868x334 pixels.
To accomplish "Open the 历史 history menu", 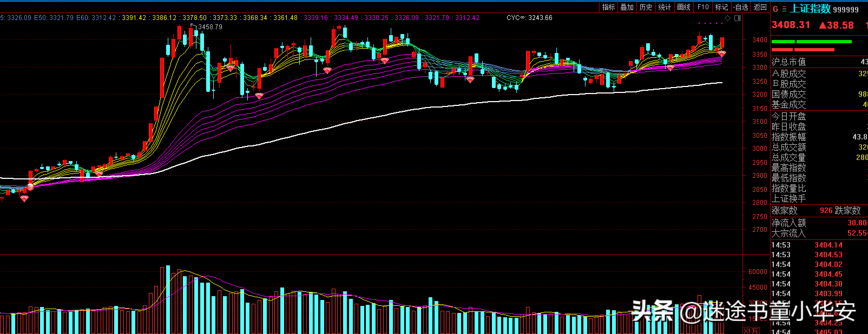I will tap(646, 7).
